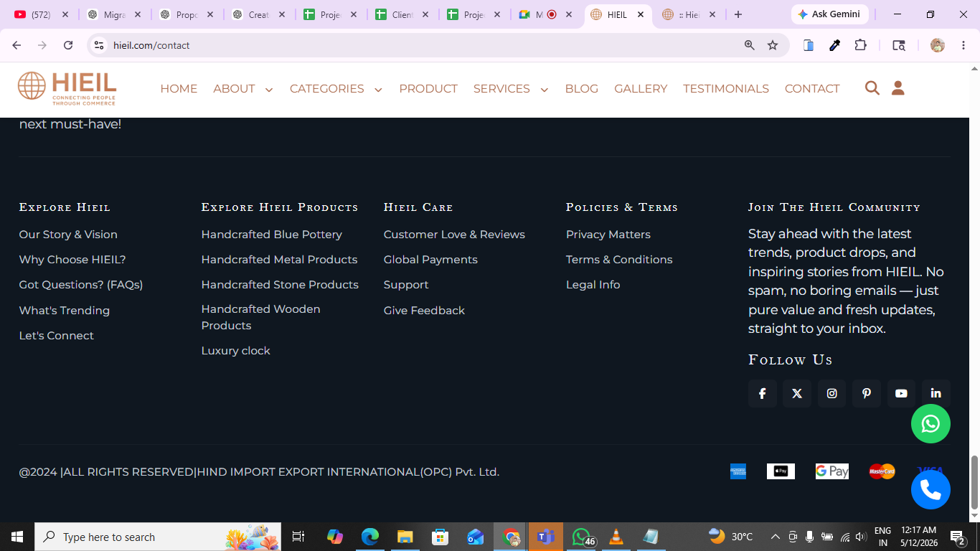Bookmark this page with star icon

(x=773, y=45)
